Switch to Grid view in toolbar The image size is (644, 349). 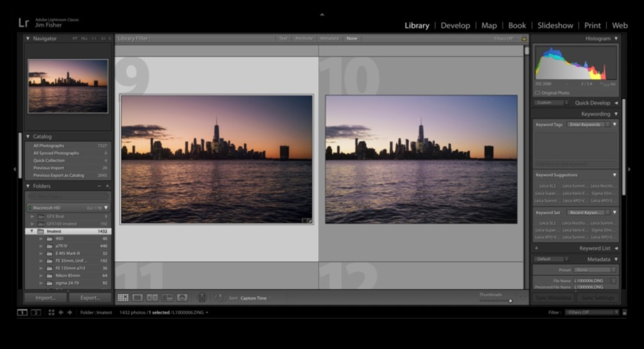[123, 298]
